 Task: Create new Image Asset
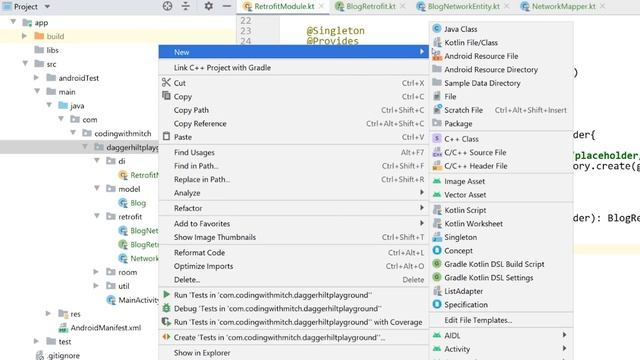point(501,181)
